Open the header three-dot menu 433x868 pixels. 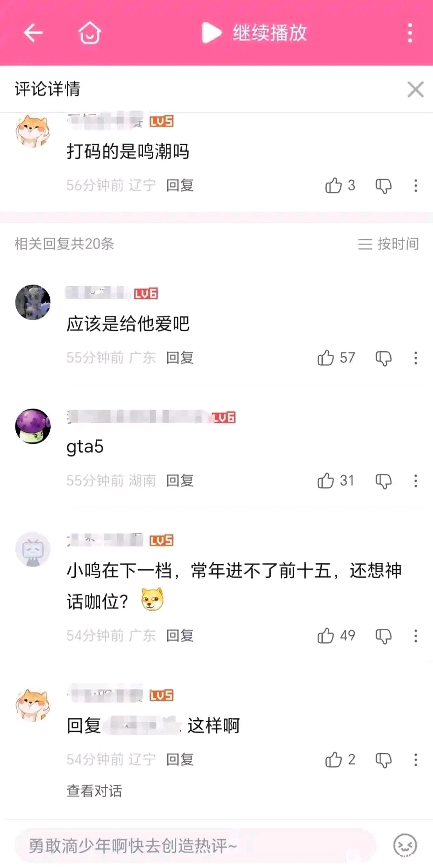410,33
